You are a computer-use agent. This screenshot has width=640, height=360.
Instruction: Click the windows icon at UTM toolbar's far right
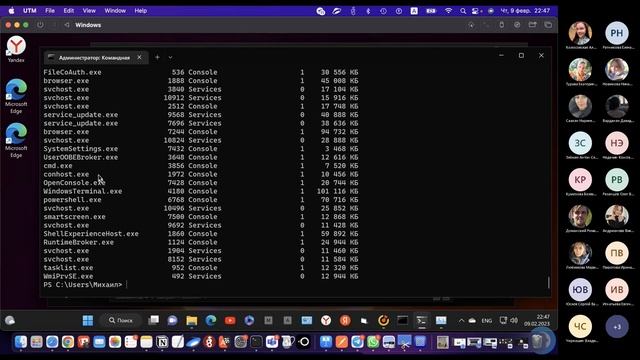tap(548, 25)
